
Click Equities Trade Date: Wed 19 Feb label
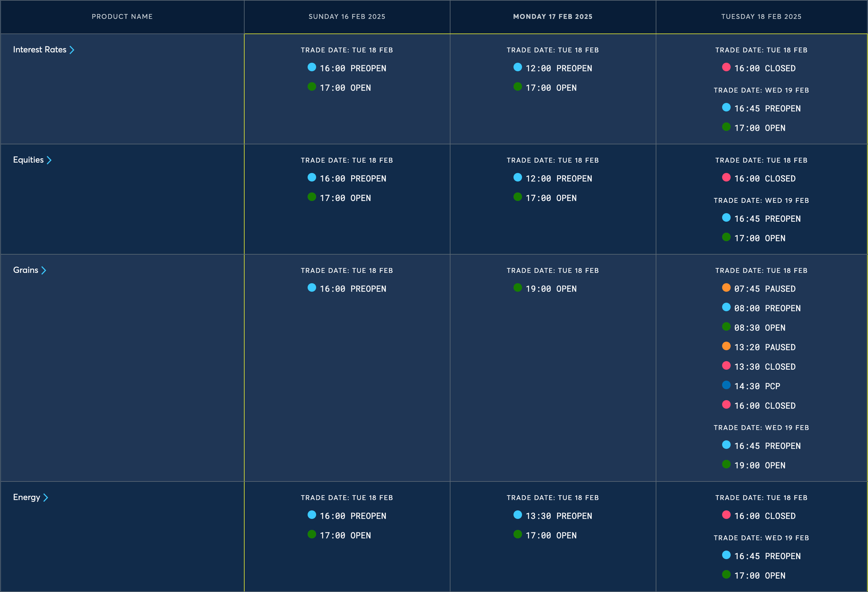click(761, 200)
